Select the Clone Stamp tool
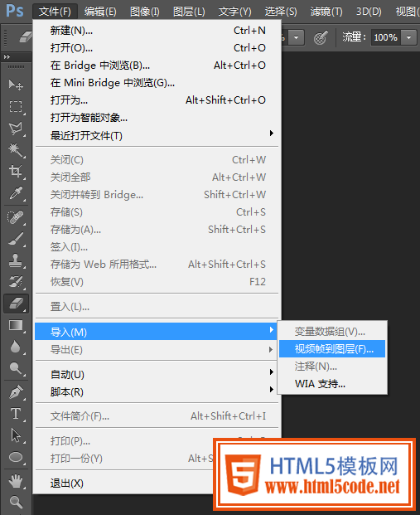This screenshot has height=515, width=420. [x=16, y=260]
